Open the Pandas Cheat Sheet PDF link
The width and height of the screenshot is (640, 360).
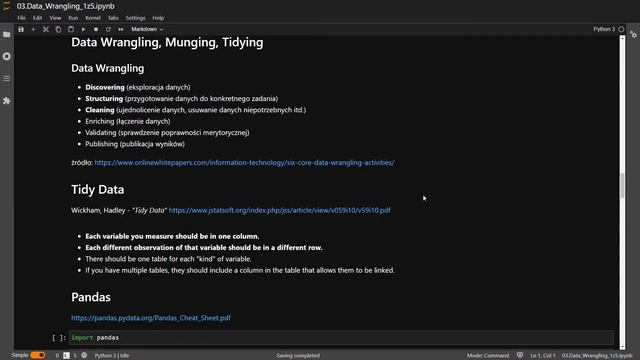coord(151,318)
